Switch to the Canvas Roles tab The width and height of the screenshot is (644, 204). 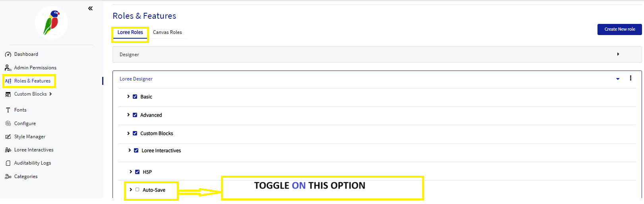[167, 32]
